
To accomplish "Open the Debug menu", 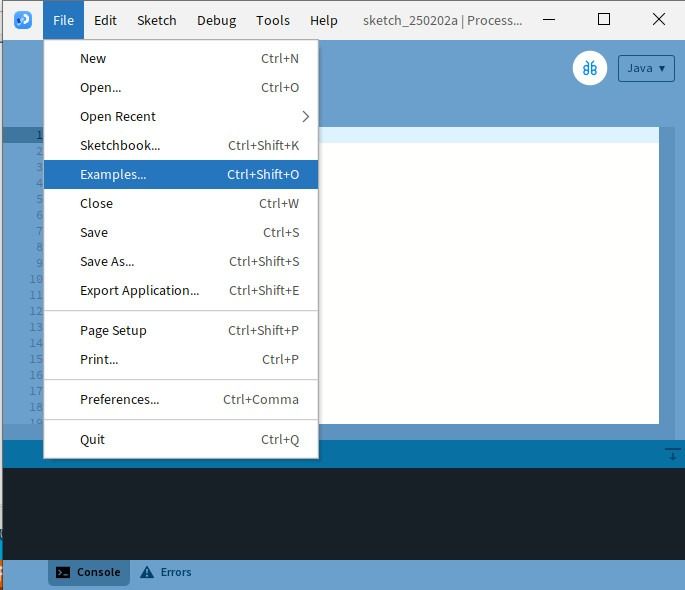I will (216, 20).
